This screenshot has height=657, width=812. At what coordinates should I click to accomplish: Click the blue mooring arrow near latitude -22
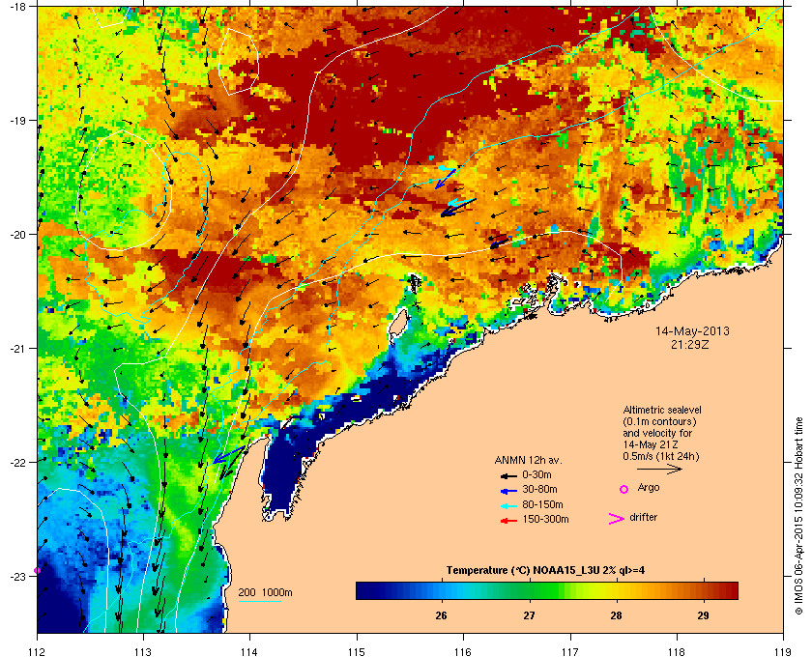click(228, 454)
